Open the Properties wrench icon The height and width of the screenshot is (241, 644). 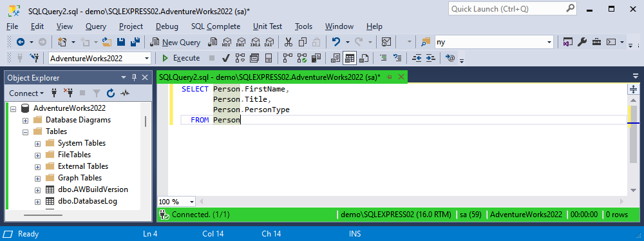coord(582,42)
